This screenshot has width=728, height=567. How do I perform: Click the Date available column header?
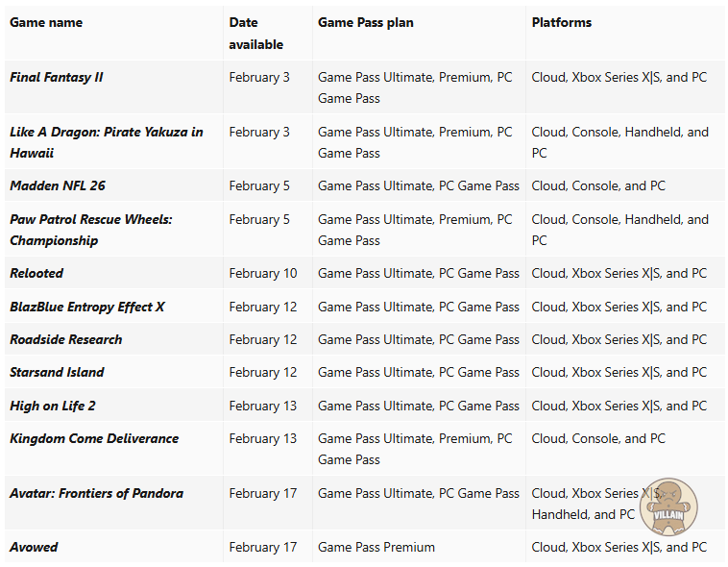(255, 33)
